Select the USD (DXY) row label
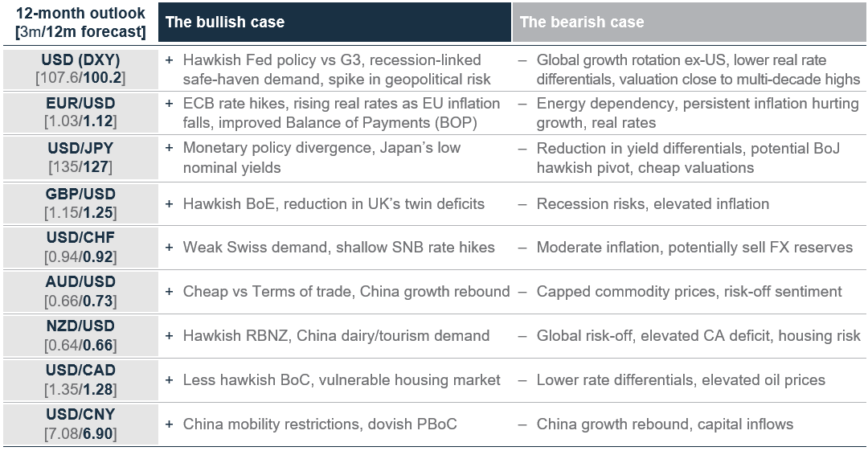868x451 pixels. (80, 69)
